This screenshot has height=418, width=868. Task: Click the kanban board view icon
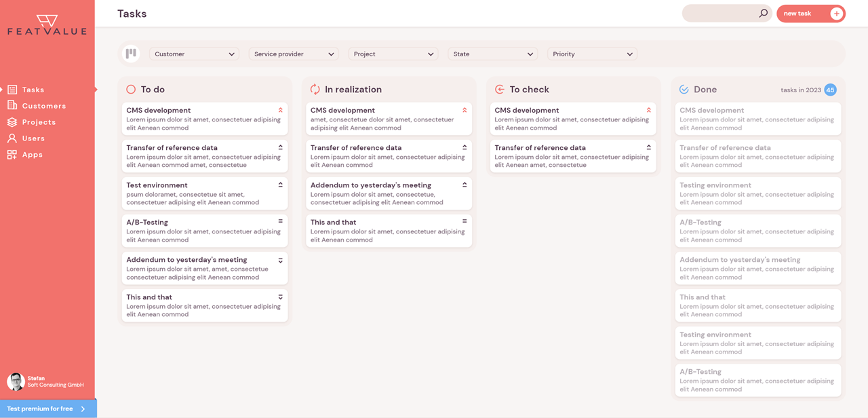click(131, 54)
